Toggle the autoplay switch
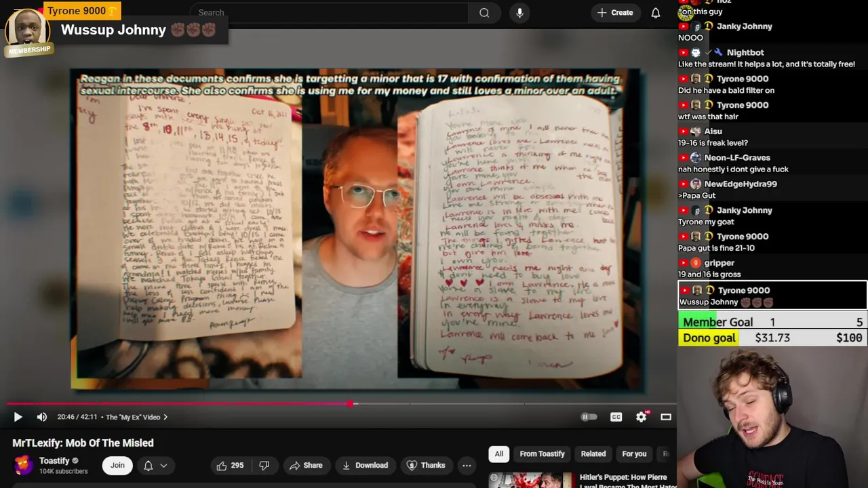 589,417
